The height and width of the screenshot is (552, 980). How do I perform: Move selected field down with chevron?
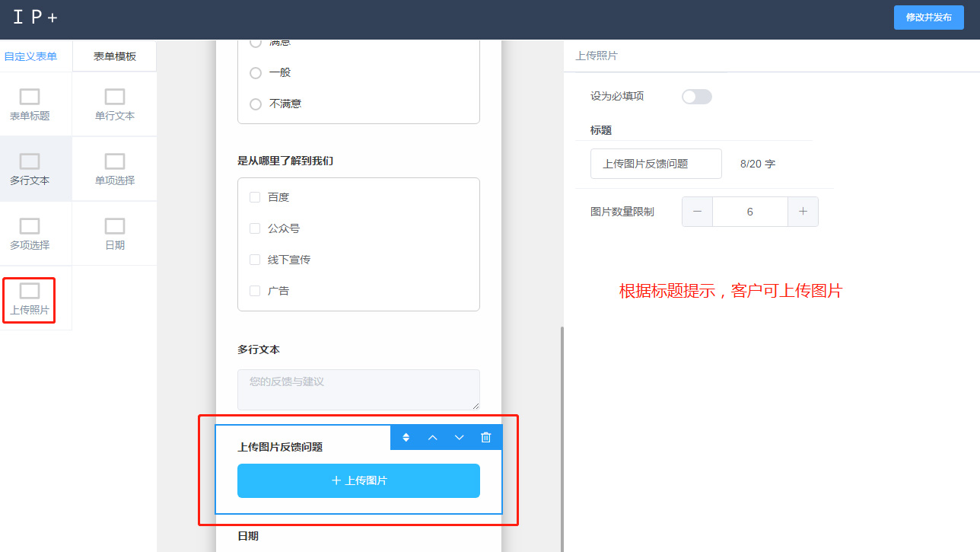coord(460,437)
